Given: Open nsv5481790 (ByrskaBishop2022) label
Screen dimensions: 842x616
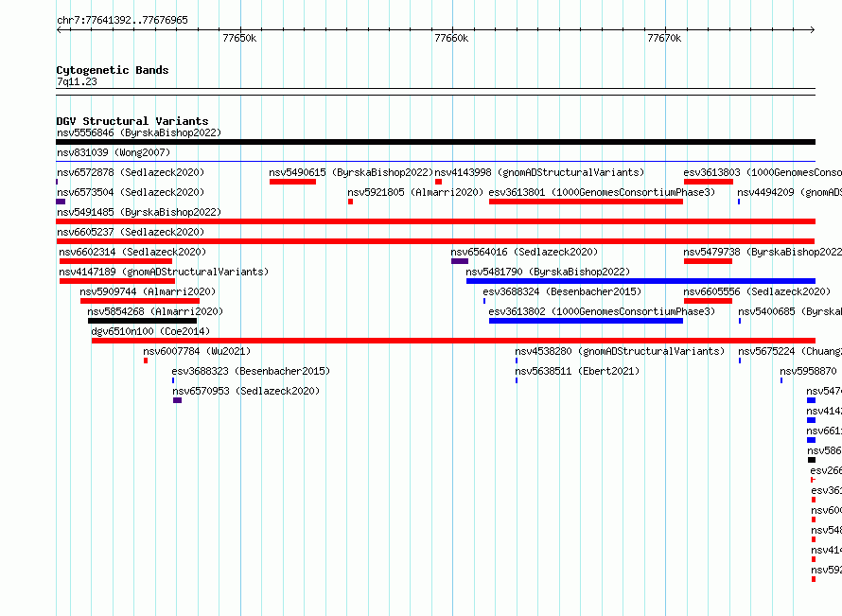Looking at the screenshot, I should pos(548,272).
